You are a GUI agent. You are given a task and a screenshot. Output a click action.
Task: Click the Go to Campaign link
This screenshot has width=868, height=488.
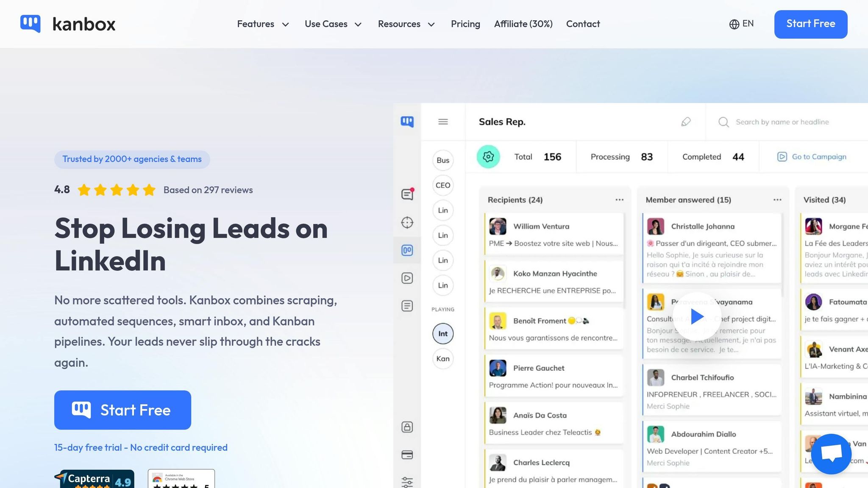click(812, 157)
